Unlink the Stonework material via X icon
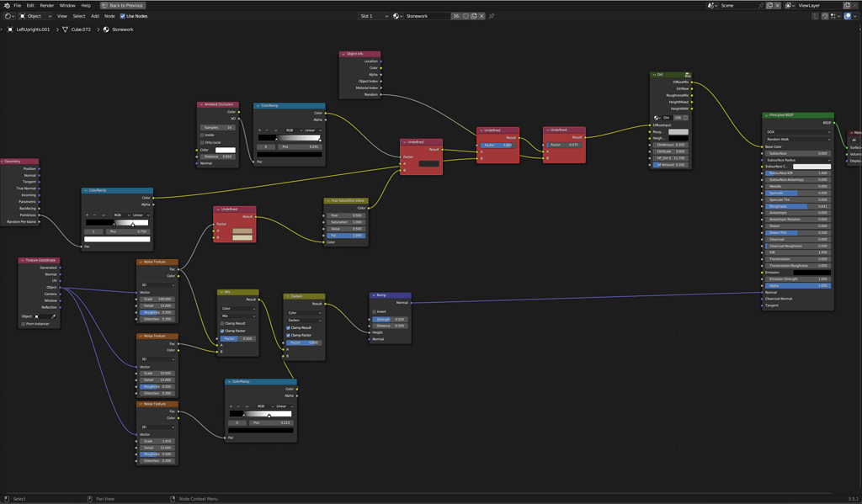Screen dimensions: 862x504 482,15
